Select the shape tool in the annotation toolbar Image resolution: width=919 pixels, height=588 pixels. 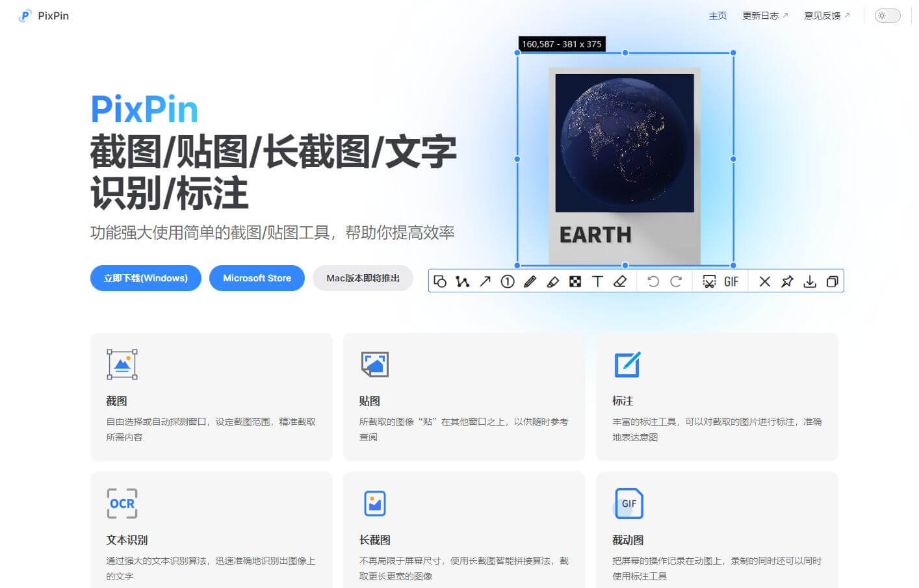pyautogui.click(x=441, y=281)
